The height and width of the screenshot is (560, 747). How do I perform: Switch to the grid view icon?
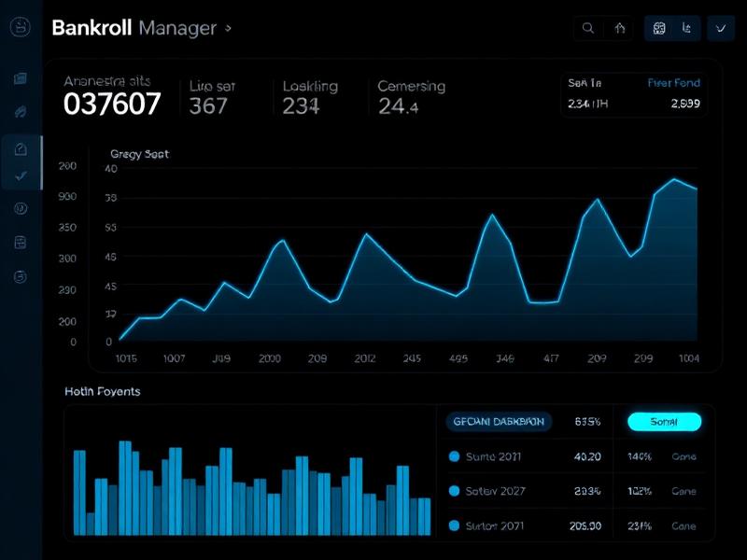[659, 29]
